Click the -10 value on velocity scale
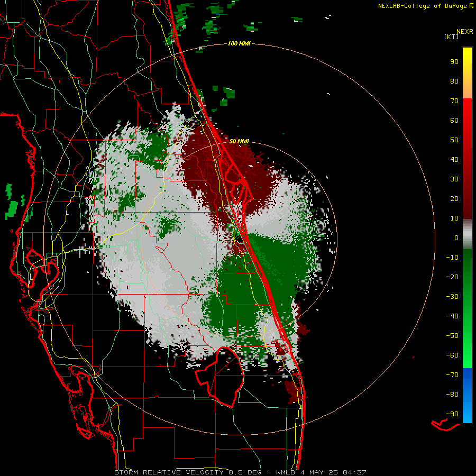 (x=452, y=258)
